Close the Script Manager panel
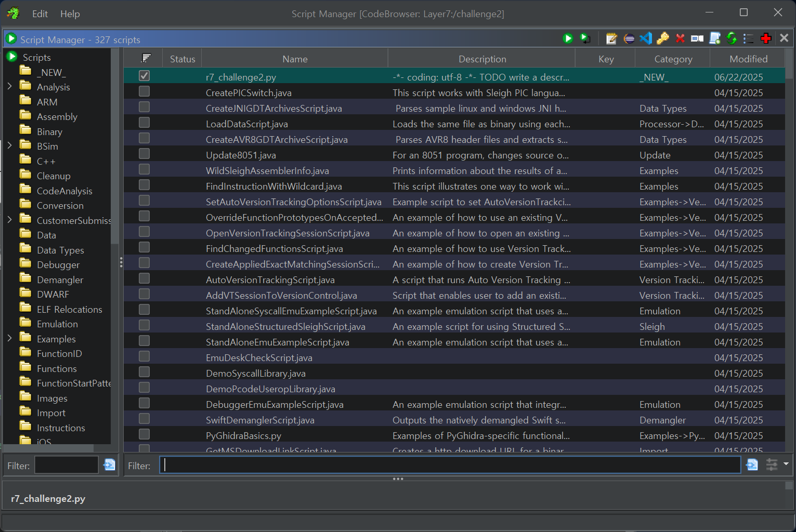 coord(784,38)
